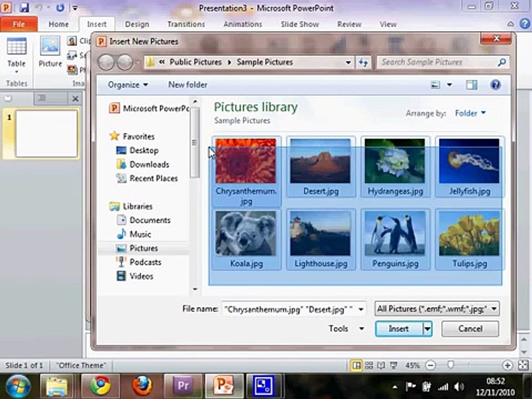The width and height of the screenshot is (532, 399).
Task: Open Windows Explorer folder from taskbar
Action: tap(57, 386)
